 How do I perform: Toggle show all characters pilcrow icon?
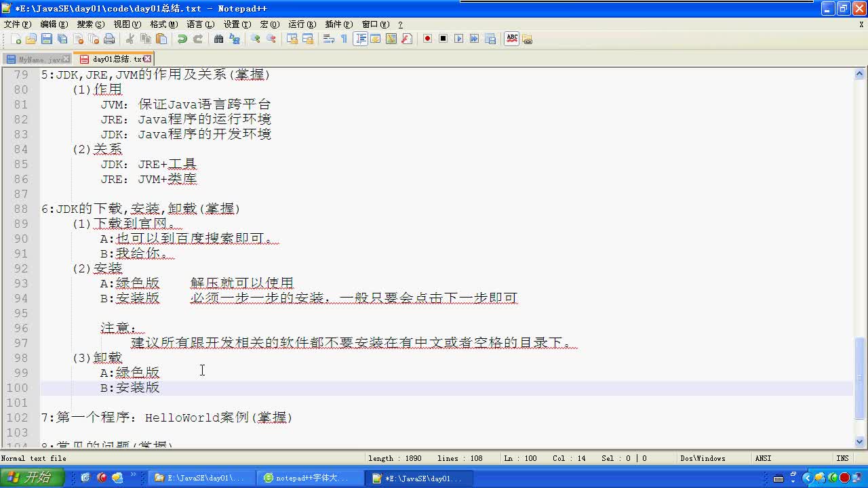(344, 39)
